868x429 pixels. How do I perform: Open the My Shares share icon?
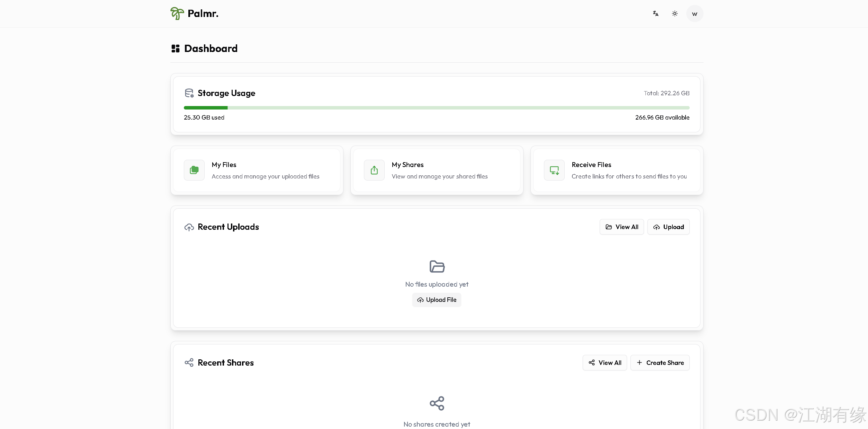[374, 170]
